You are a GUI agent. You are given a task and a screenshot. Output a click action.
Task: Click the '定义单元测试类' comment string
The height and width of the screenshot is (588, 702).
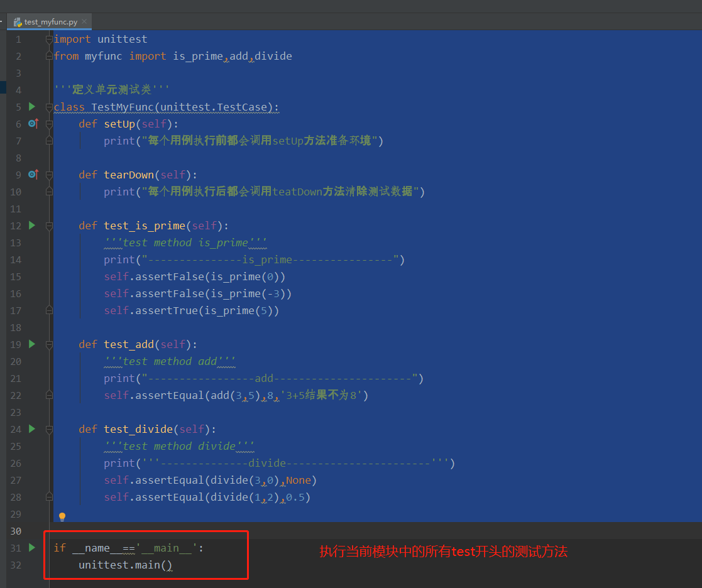pos(111,89)
